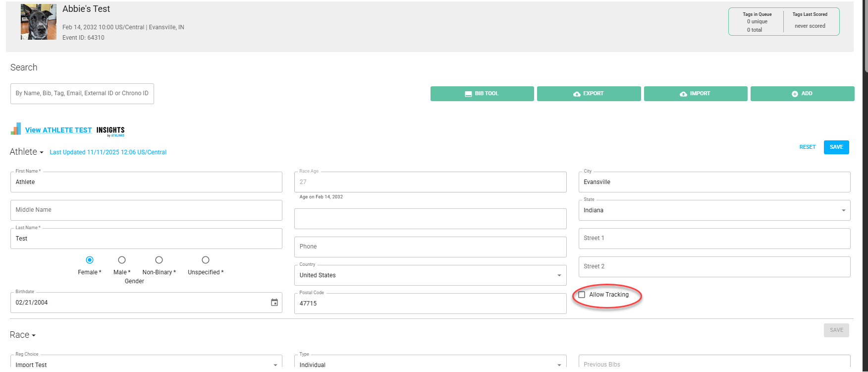868x372 pixels.
Task: Select the Male gender radio button
Action: (122, 260)
